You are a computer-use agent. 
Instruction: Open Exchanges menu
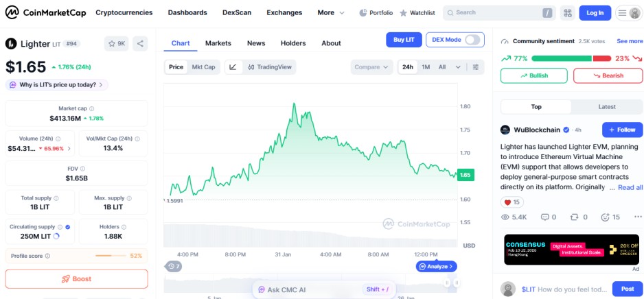pos(284,13)
